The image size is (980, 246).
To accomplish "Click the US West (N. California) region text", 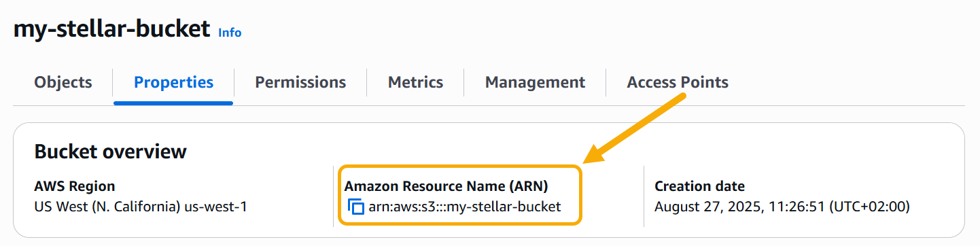I will coord(107,207).
